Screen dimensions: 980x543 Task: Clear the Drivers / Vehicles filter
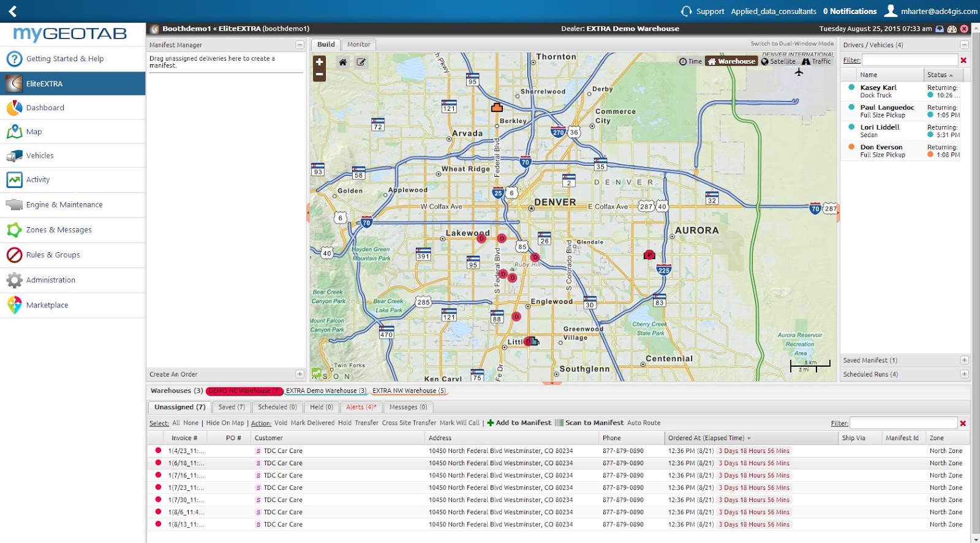[x=963, y=60]
